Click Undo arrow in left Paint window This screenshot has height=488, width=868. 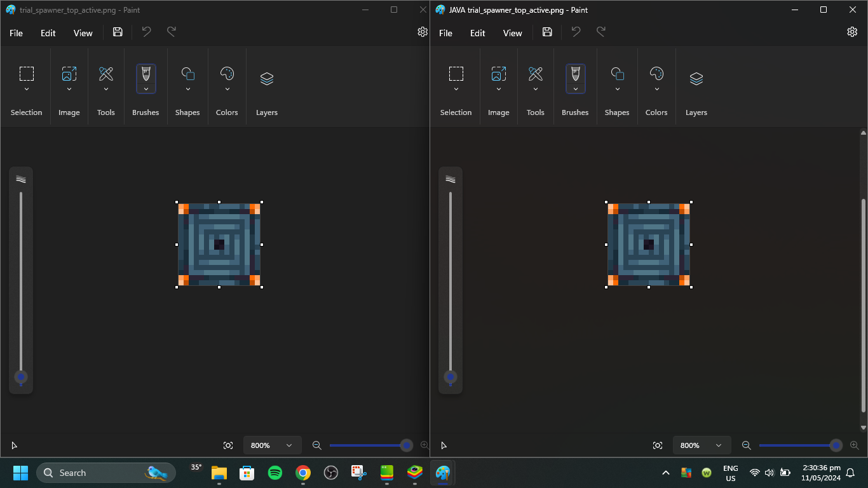pyautogui.click(x=147, y=32)
